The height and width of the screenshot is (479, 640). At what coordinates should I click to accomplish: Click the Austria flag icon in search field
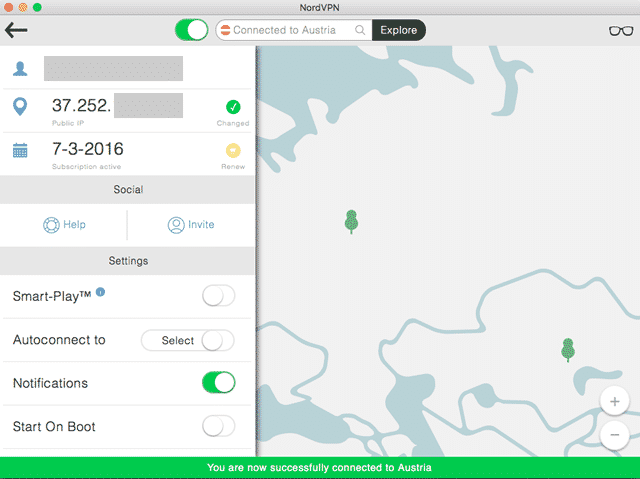(225, 30)
